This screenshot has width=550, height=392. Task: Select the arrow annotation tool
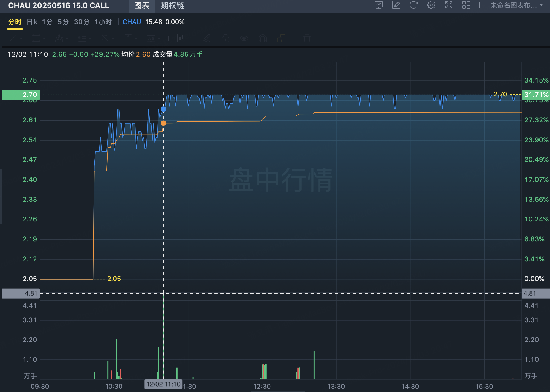(105, 38)
